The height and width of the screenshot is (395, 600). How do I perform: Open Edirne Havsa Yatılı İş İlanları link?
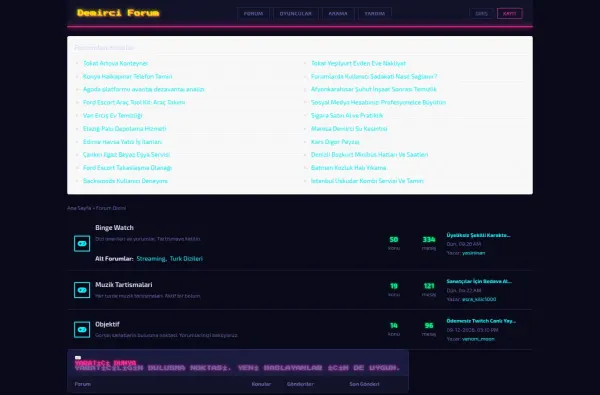(122, 142)
